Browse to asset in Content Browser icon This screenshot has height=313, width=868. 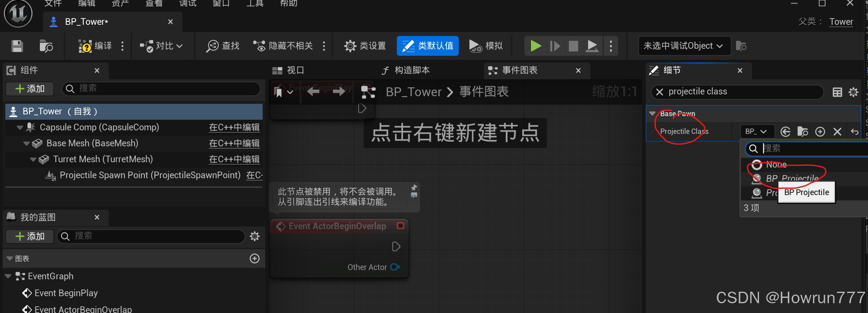[x=46, y=46]
